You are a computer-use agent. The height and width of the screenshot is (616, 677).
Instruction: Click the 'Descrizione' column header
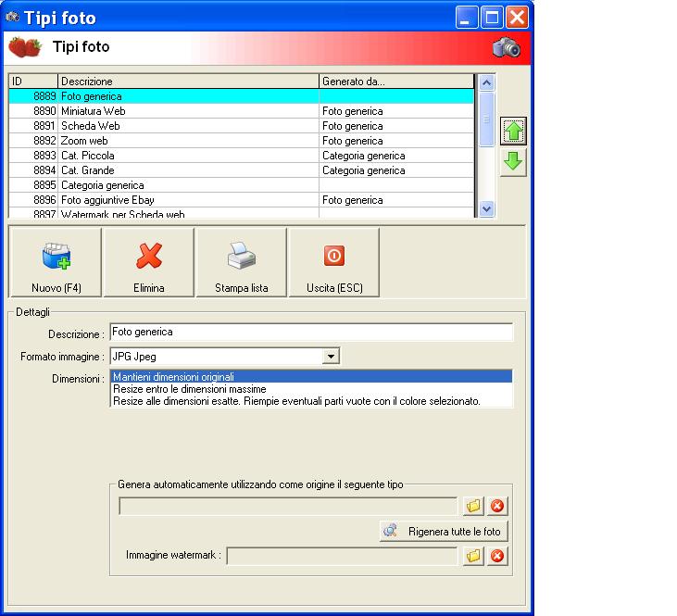tap(188, 82)
